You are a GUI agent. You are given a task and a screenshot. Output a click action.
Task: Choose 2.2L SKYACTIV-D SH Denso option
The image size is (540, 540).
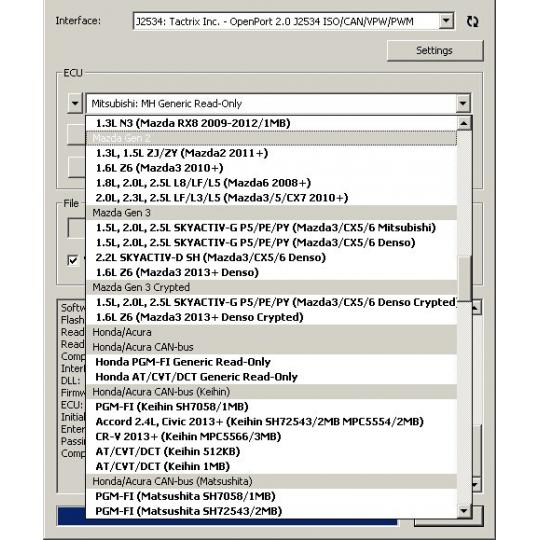(x=271, y=258)
